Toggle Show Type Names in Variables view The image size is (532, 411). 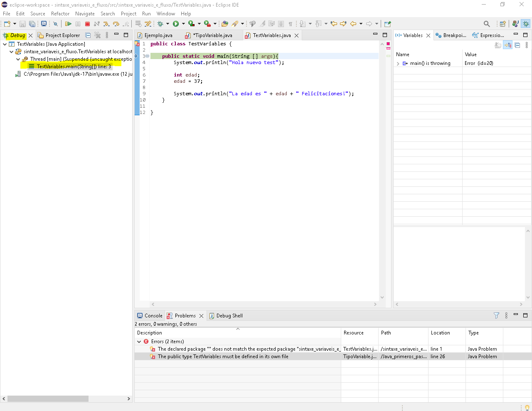coord(498,45)
